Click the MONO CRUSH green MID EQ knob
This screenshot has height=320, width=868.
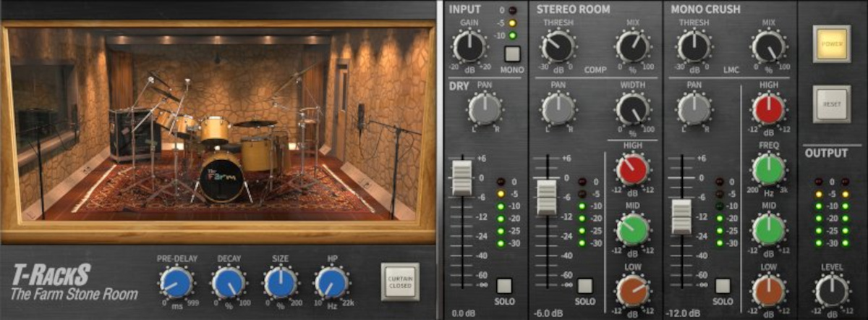(x=768, y=229)
